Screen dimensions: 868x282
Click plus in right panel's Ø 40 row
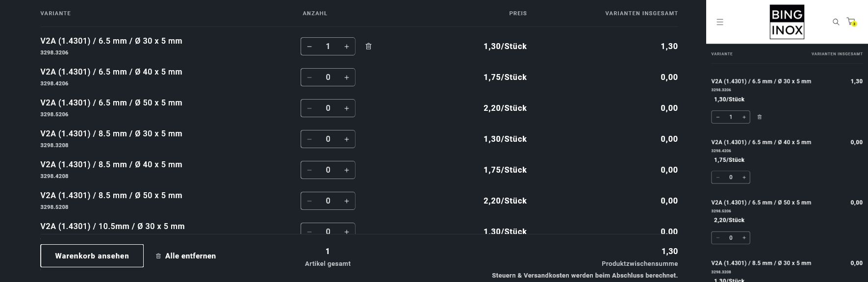pos(744,178)
